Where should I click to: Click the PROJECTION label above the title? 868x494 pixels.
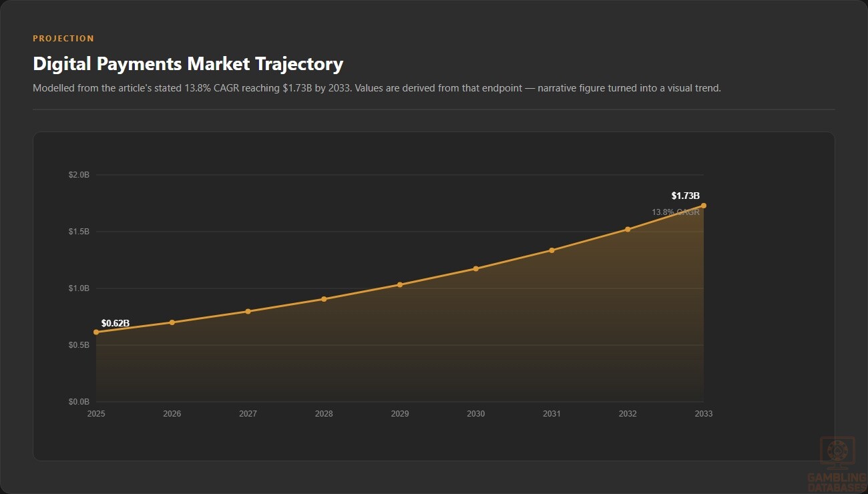(63, 39)
